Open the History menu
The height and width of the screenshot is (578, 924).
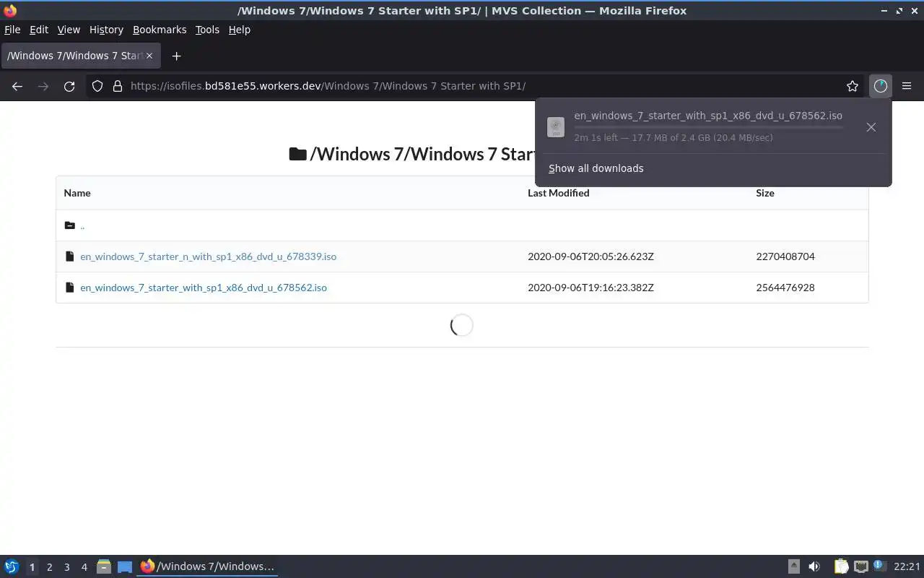[106, 30]
